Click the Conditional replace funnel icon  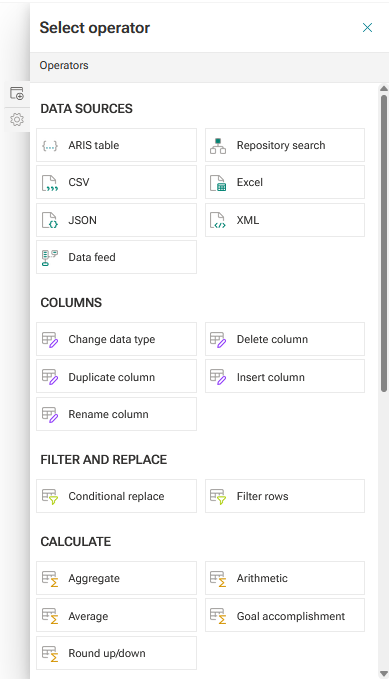tap(50, 496)
